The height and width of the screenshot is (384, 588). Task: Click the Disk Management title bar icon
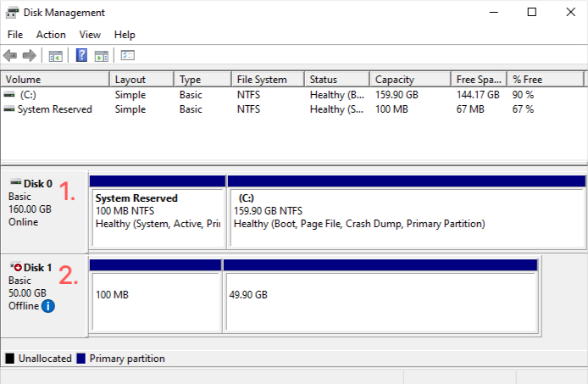[12, 13]
